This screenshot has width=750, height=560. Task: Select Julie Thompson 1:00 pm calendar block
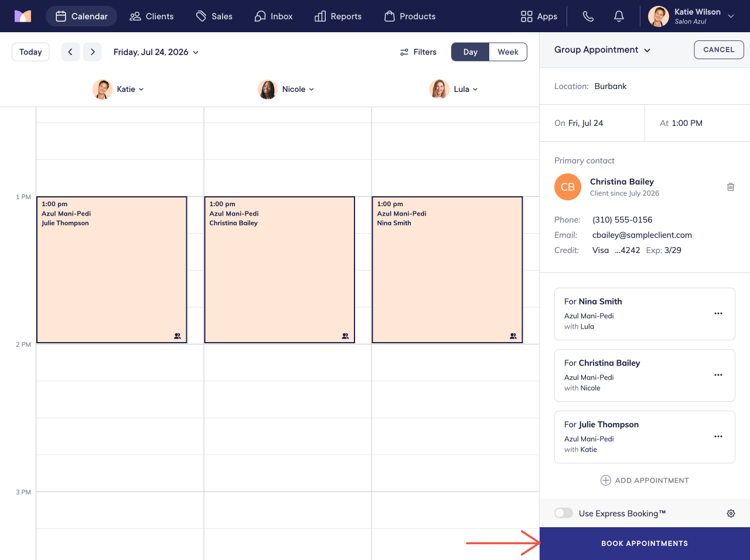[112, 269]
